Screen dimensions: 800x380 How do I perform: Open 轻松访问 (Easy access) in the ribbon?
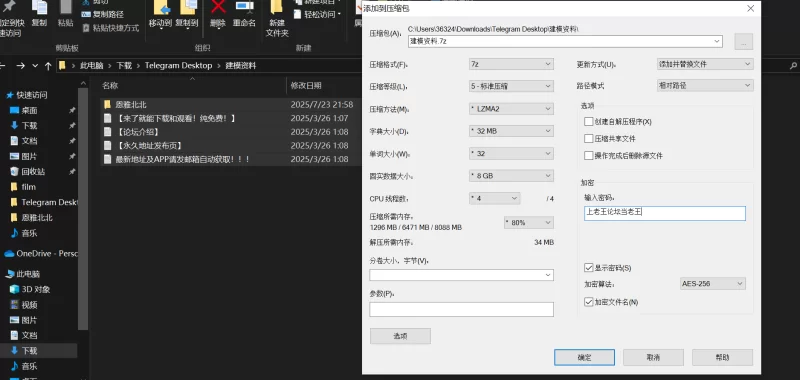tap(317, 14)
